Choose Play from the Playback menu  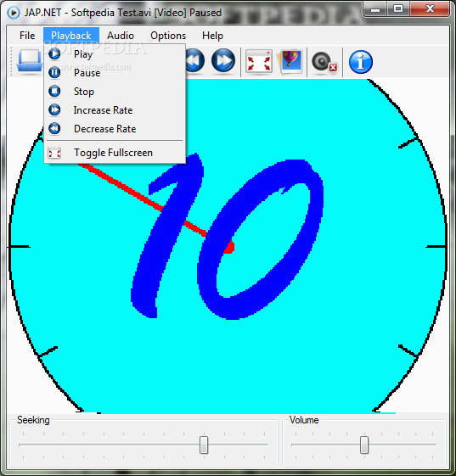pyautogui.click(x=115, y=54)
